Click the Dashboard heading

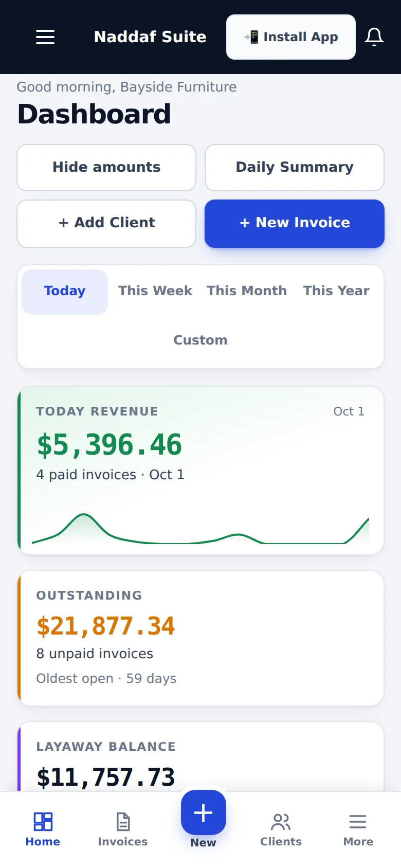coord(94,114)
